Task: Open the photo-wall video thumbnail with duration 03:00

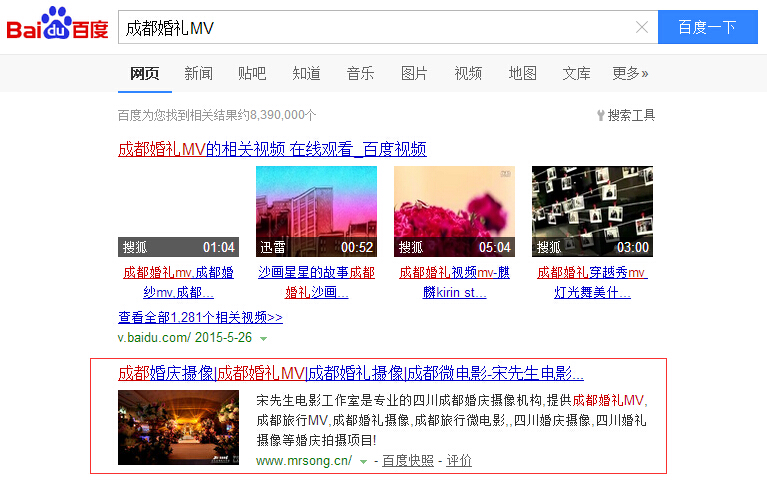Action: [592, 212]
